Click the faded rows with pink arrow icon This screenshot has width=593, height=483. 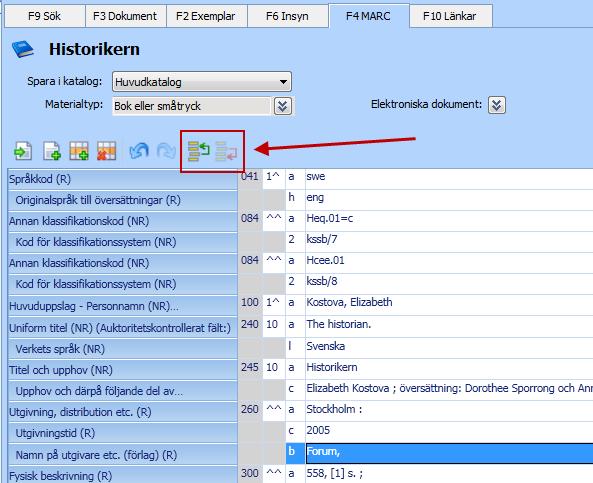pos(226,151)
